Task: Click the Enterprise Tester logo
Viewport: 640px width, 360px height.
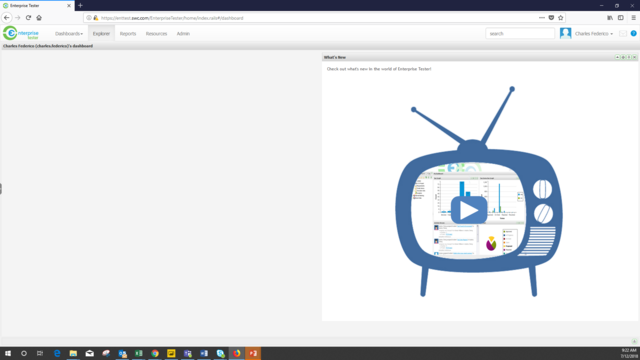Action: (x=21, y=33)
